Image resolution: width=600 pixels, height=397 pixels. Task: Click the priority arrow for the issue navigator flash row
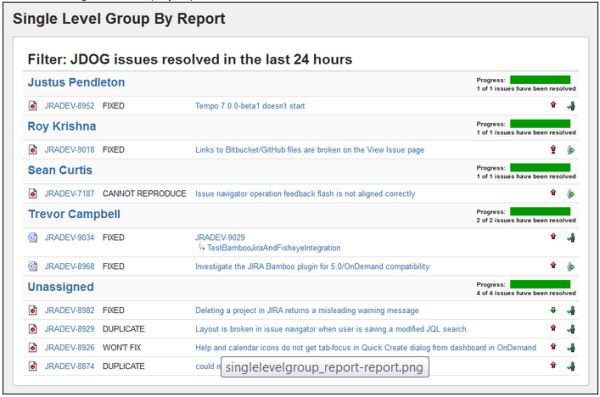[553, 193]
